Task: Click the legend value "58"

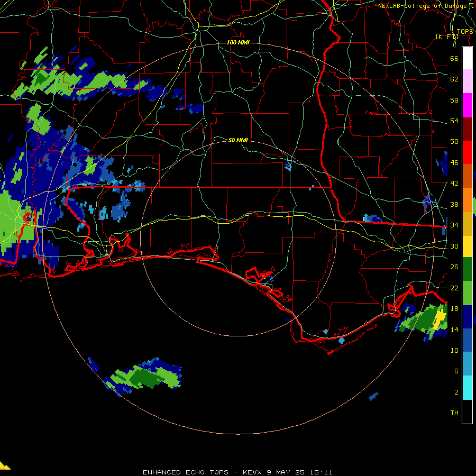Action: pyautogui.click(x=454, y=100)
